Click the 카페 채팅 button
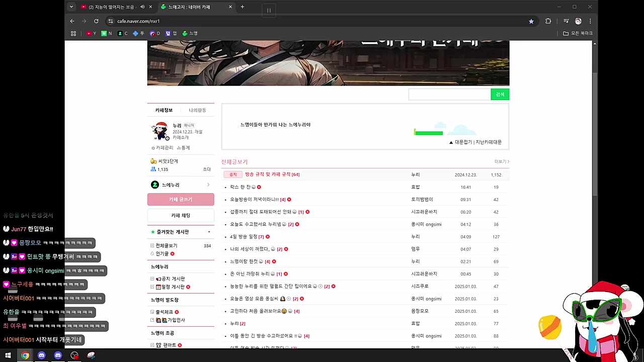This screenshot has height=362, width=644. click(x=181, y=216)
